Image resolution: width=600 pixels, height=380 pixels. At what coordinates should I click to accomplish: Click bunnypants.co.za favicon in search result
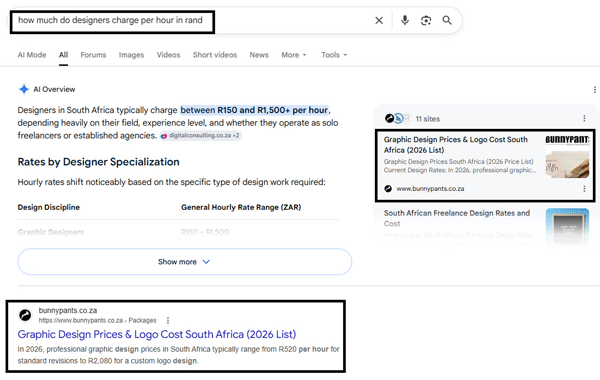pyautogui.click(x=25, y=315)
